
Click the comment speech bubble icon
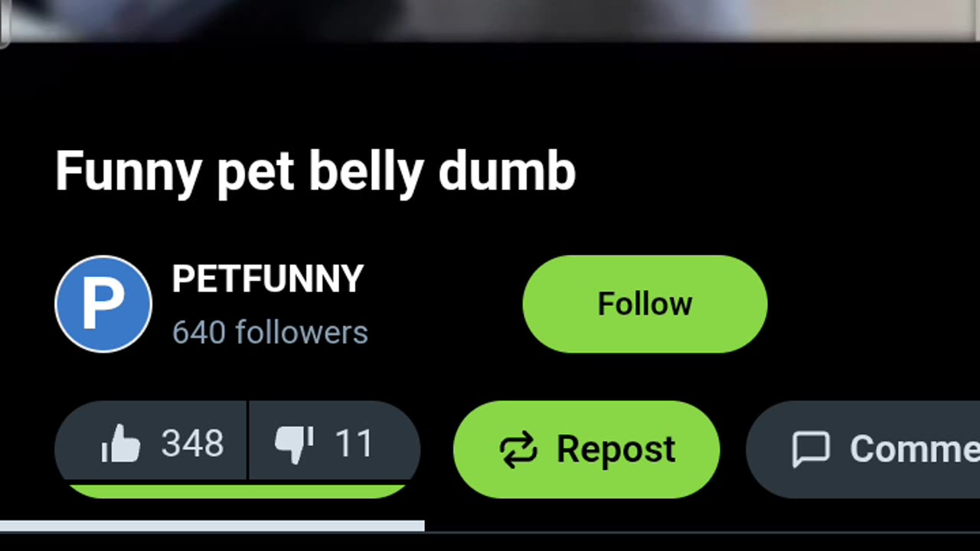811,449
